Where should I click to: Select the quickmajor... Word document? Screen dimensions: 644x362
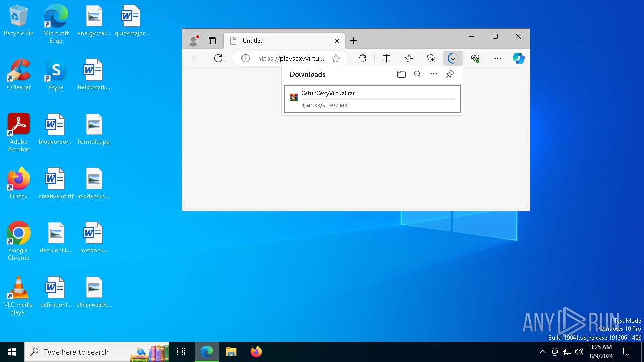[132, 21]
